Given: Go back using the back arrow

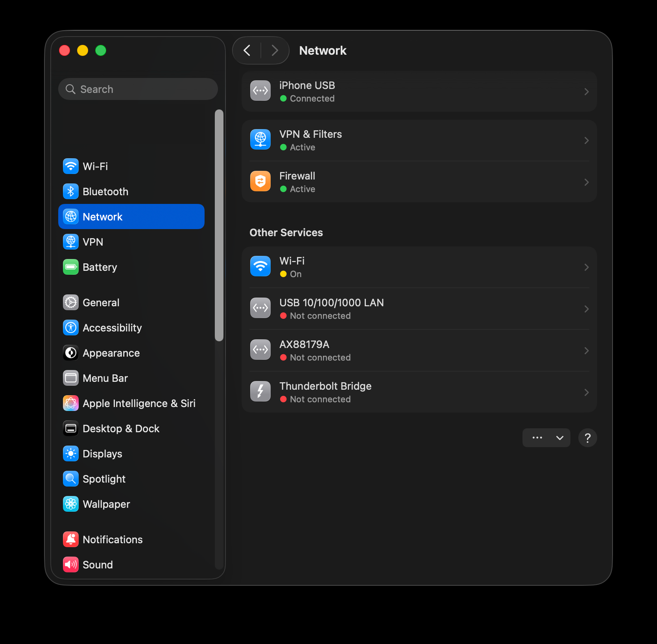Looking at the screenshot, I should [x=247, y=50].
